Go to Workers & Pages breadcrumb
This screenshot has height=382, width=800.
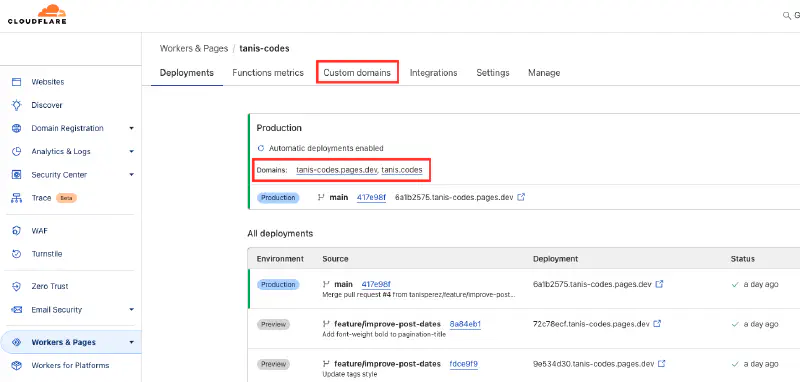point(194,48)
